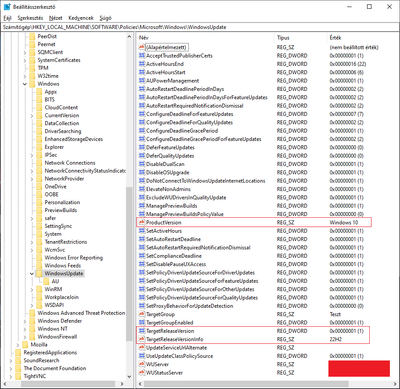Collapse the Windows key in the tree
Viewport: 400px width, 389px height.
pyautogui.click(x=25, y=84)
